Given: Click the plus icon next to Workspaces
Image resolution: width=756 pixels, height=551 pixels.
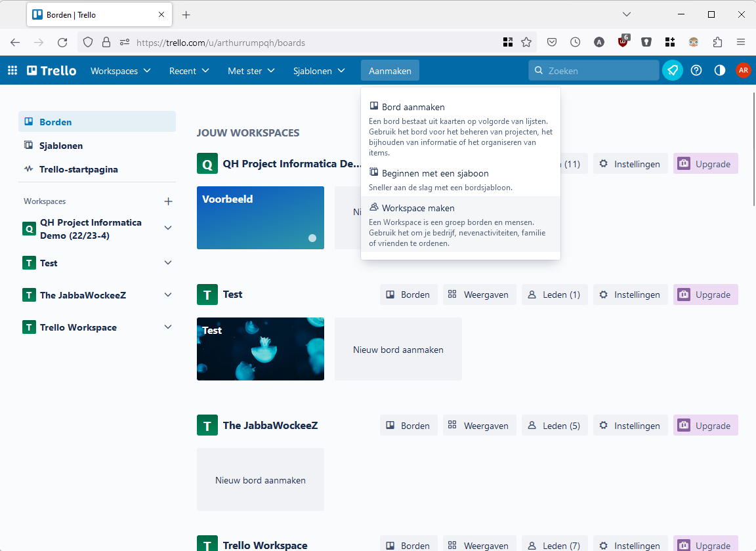Looking at the screenshot, I should pyautogui.click(x=168, y=201).
